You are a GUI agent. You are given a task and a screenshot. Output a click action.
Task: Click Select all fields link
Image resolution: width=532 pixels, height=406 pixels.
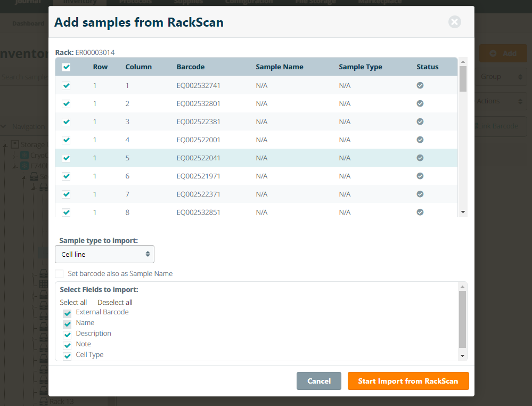[x=73, y=302]
